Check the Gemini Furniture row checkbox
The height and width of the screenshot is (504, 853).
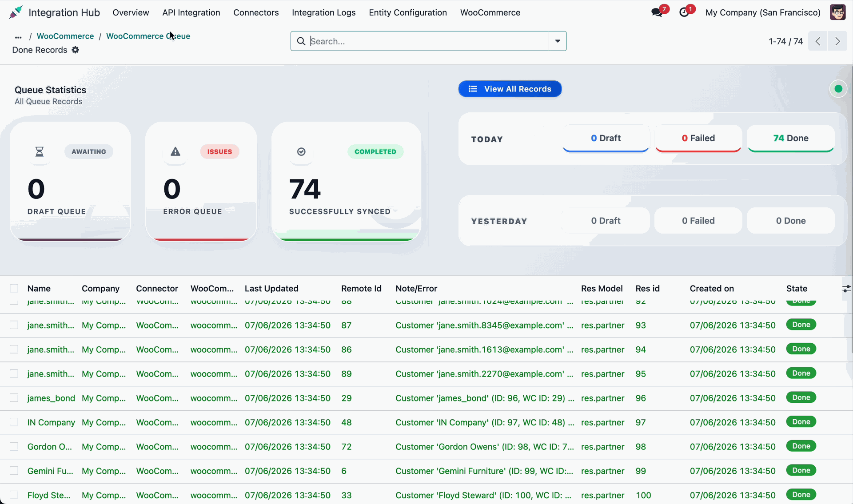tap(14, 471)
